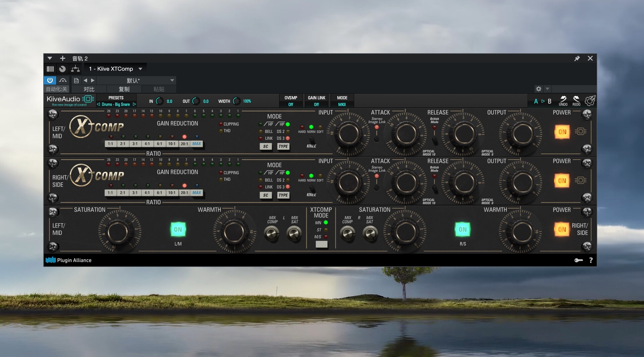Click the plugin bypass power icon
Image resolution: width=644 pixels, height=357 pixels.
coord(50,80)
